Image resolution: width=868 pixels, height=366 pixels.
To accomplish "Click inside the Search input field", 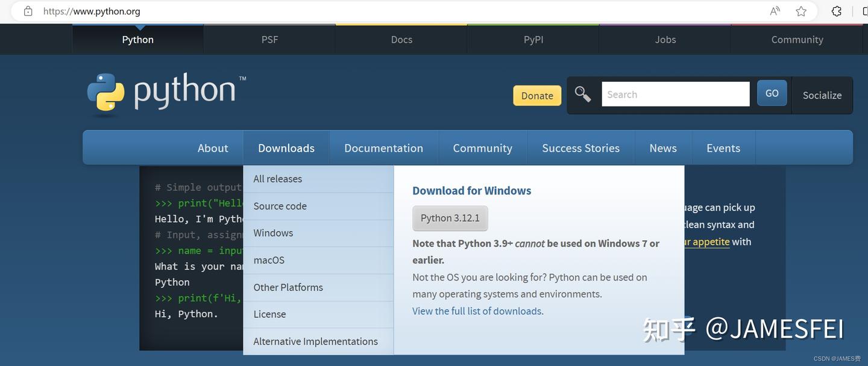I will (675, 94).
